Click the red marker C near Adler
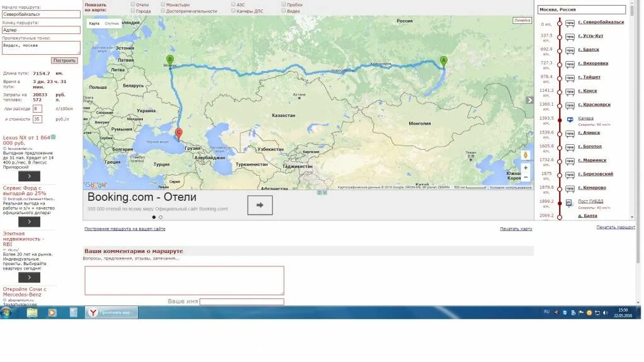This screenshot has height=362, width=644. coord(179,133)
